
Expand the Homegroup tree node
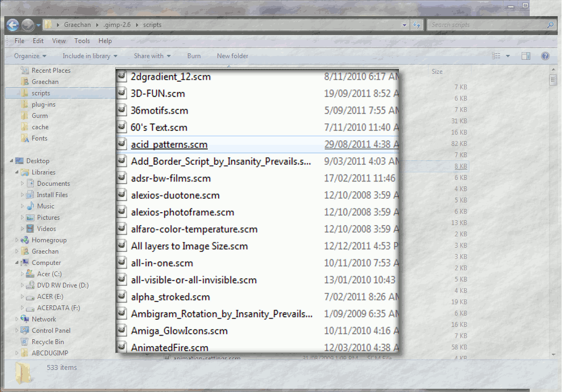[x=17, y=240]
